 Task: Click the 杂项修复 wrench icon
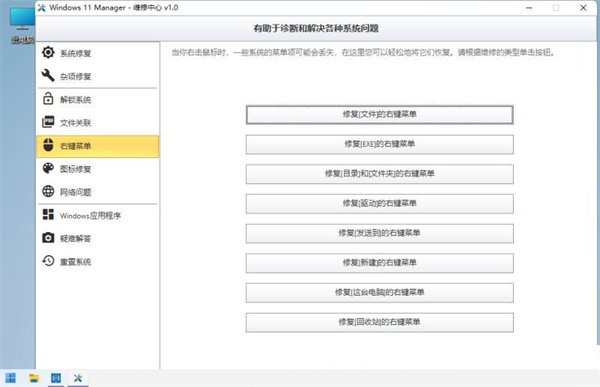[x=48, y=75]
